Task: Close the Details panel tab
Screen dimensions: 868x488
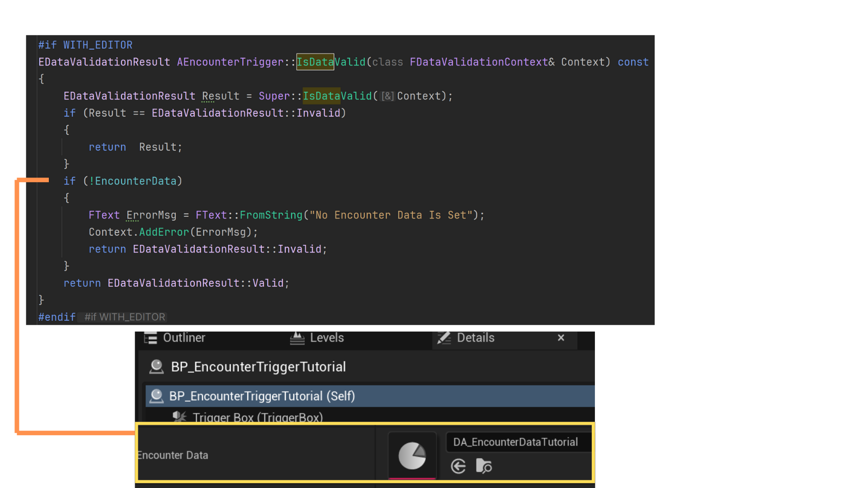Action: (561, 338)
